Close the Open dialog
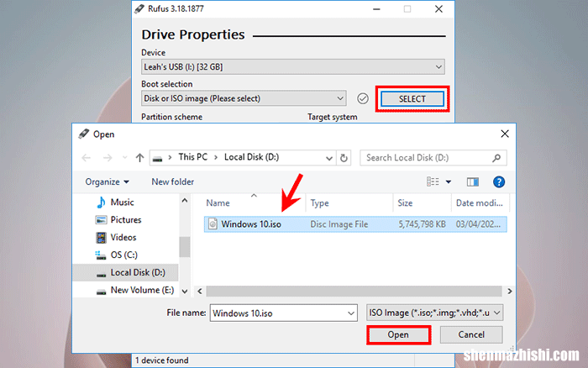This screenshot has height=368, width=588. [505, 134]
